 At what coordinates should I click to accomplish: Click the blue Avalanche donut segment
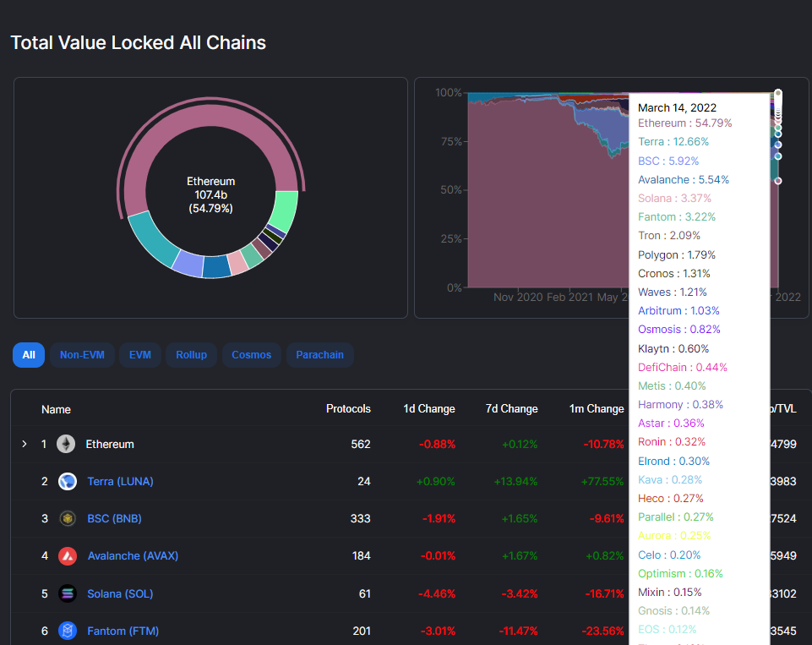[x=216, y=267]
